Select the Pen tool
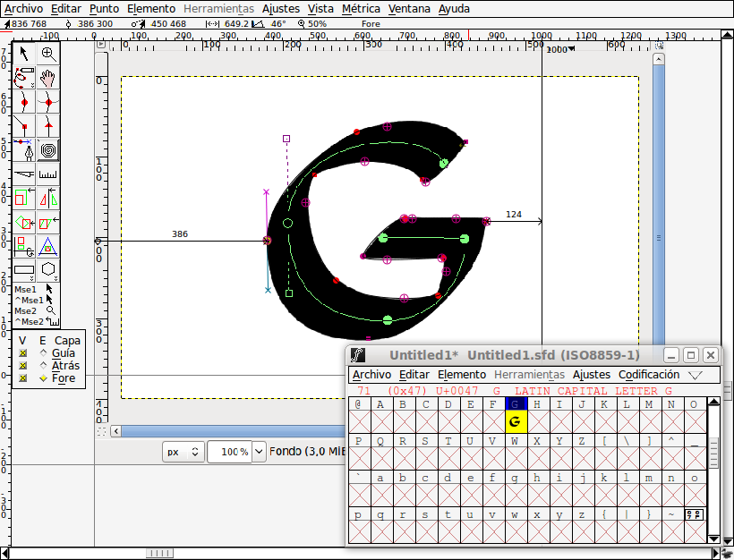 pos(24,150)
